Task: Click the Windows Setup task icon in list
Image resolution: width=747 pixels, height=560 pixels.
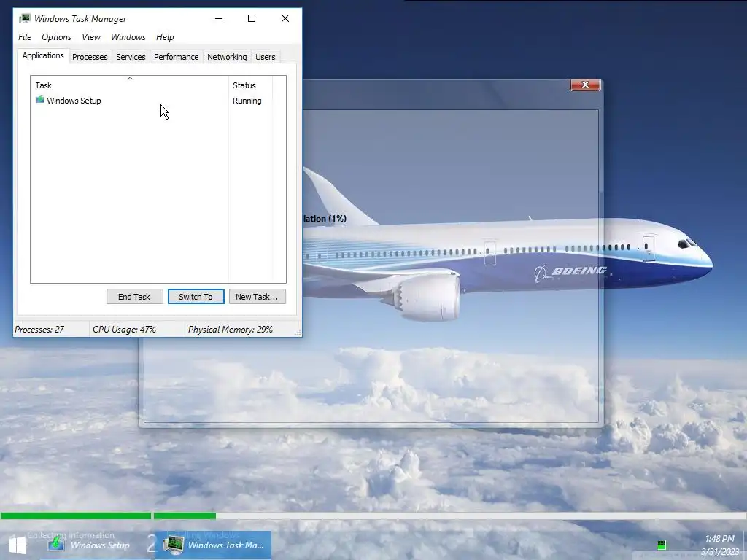Action: tap(40, 100)
